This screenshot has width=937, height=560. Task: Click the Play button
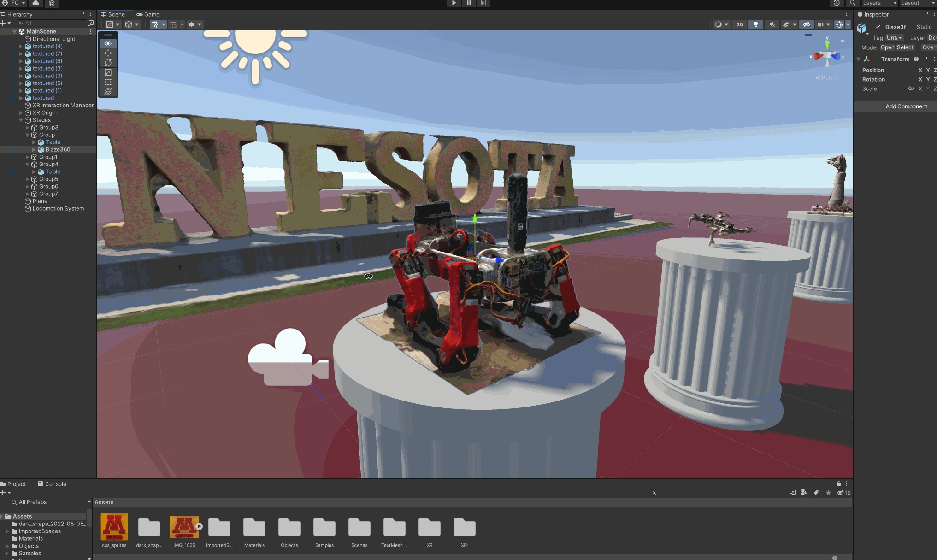pyautogui.click(x=454, y=3)
